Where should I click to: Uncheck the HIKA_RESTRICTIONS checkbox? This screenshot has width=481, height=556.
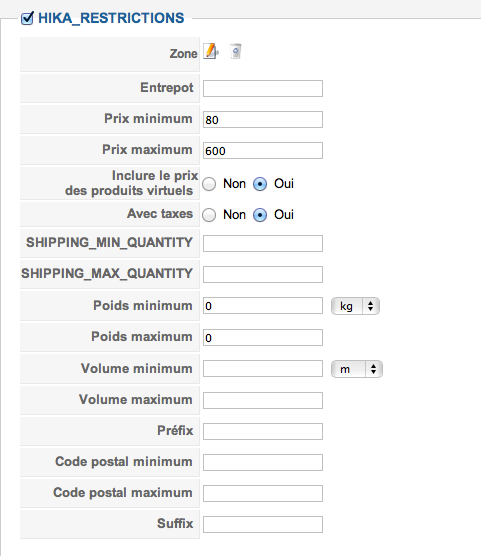coord(27,18)
